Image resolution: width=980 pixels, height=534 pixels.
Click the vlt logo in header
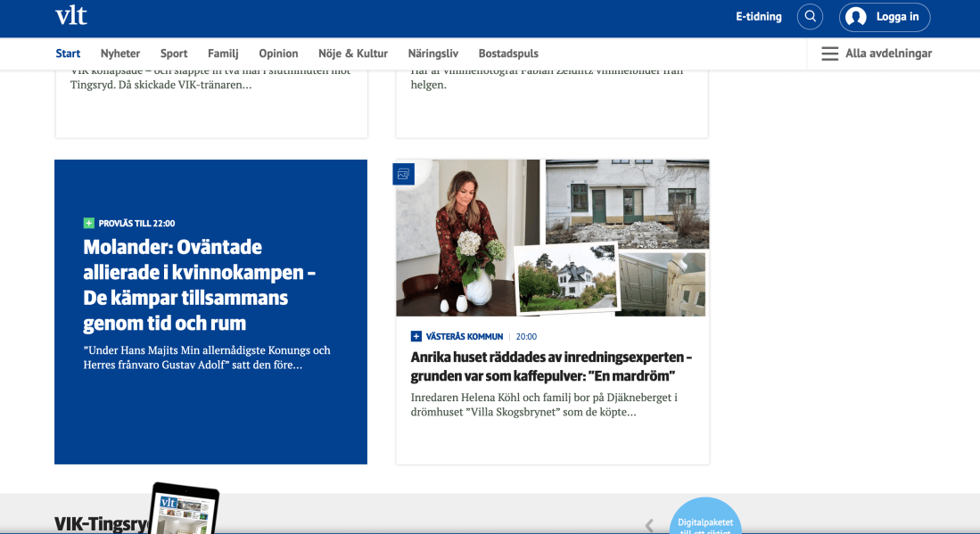click(70, 16)
